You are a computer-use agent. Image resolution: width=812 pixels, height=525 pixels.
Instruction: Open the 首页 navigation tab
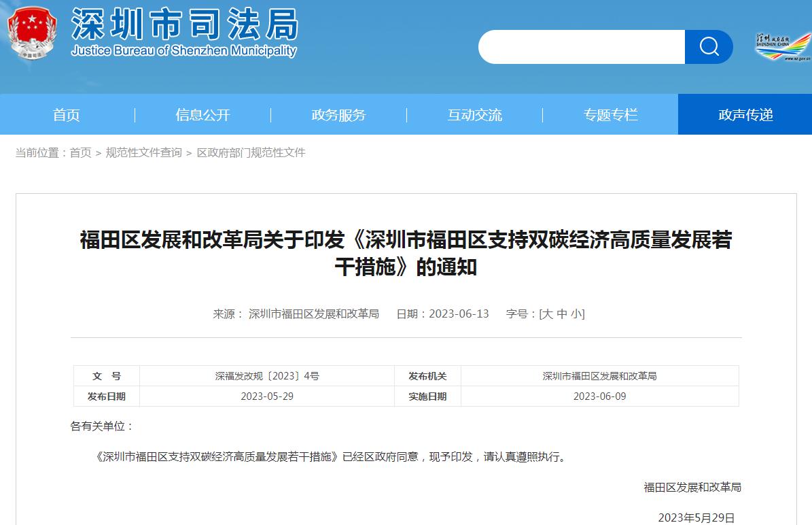tap(67, 115)
